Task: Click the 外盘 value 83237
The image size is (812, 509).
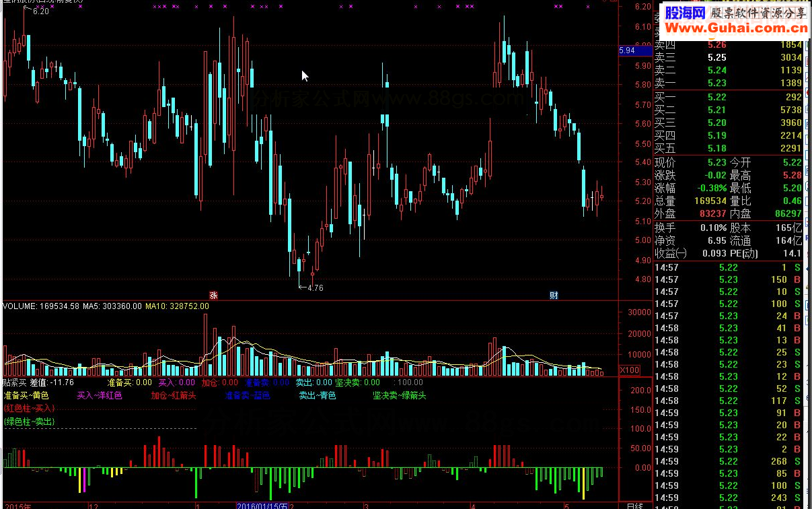Action: pyautogui.click(x=712, y=214)
